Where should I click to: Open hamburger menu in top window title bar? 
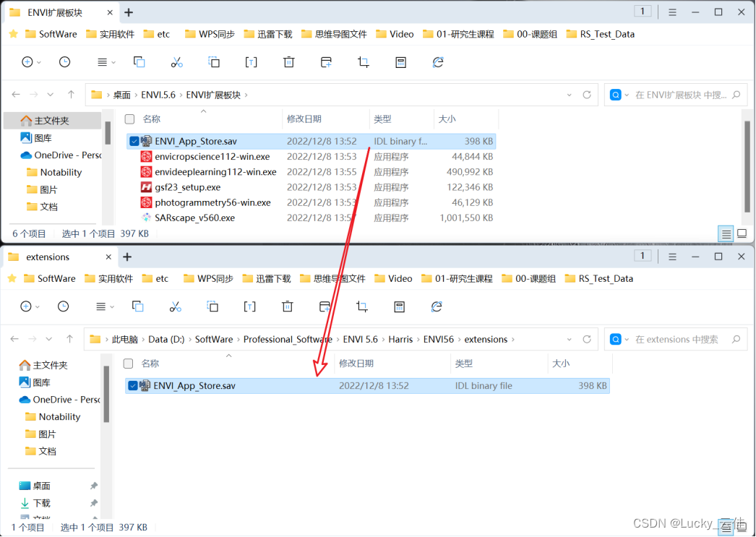672,12
